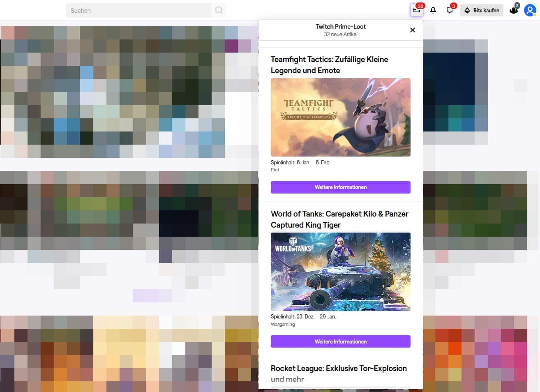This screenshot has width=540, height=392.
Task: Click the Rocket League Tor-Explosion heading
Action: tap(338, 368)
